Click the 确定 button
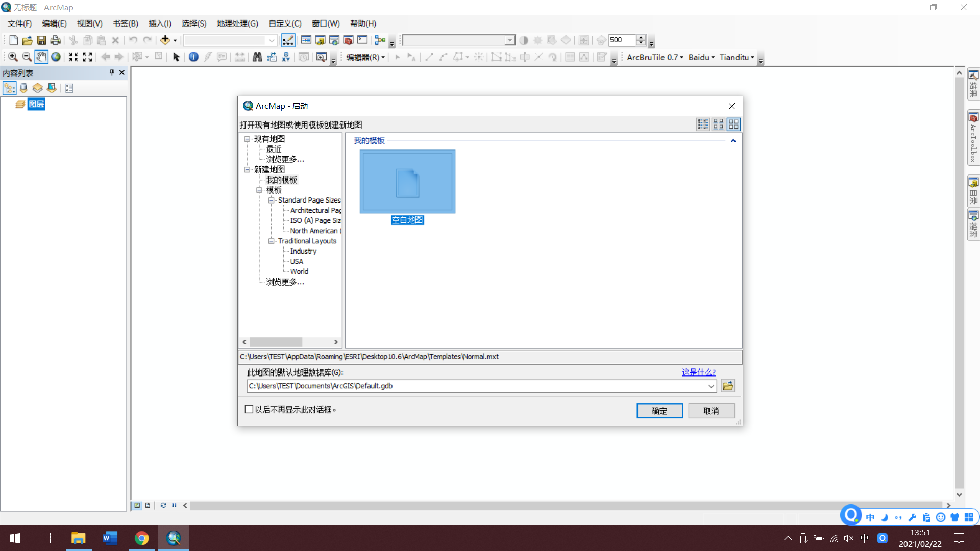980x551 pixels. click(659, 411)
